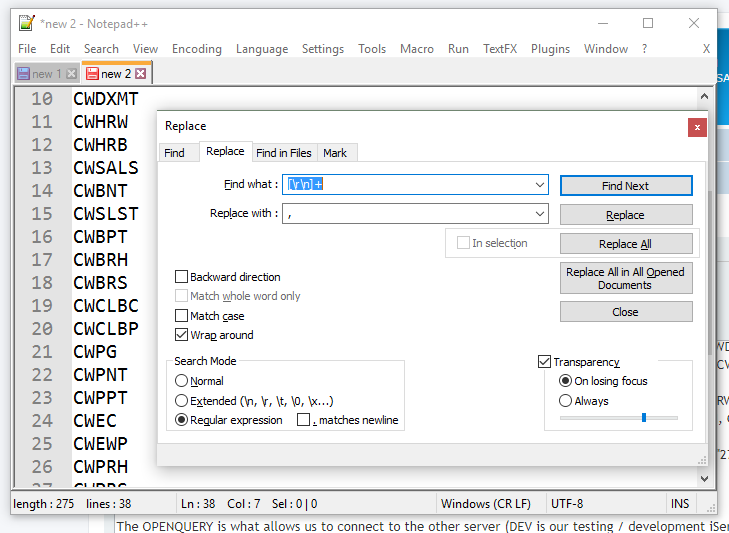Click inside the Replace with text field
Image resolution: width=729 pixels, height=533 pixels.
coord(410,214)
